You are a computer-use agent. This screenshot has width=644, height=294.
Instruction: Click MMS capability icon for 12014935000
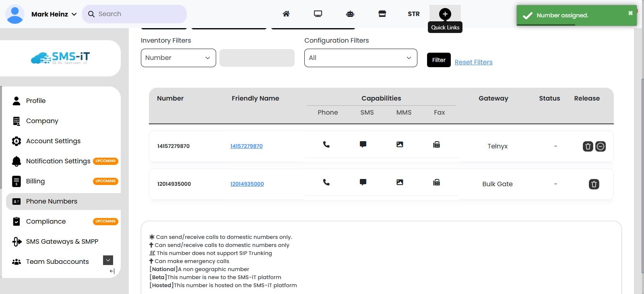400,182
